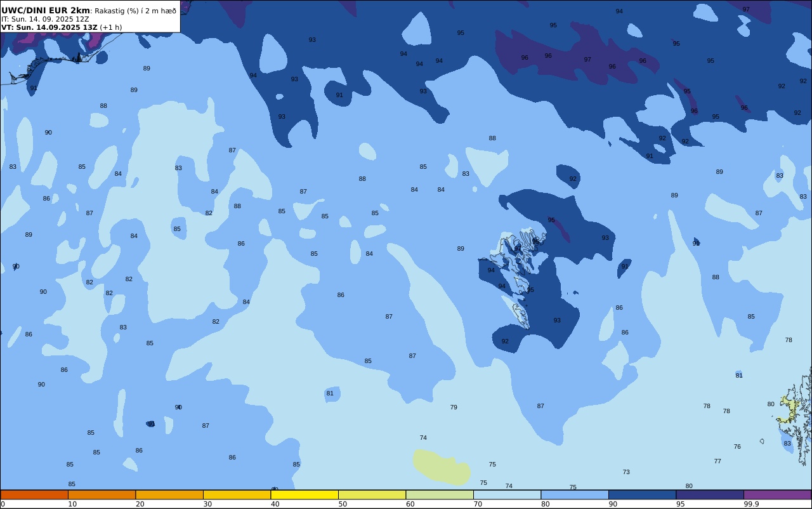
Task: Click the 90–95 dark blue legend swatch
Action: (x=642, y=494)
